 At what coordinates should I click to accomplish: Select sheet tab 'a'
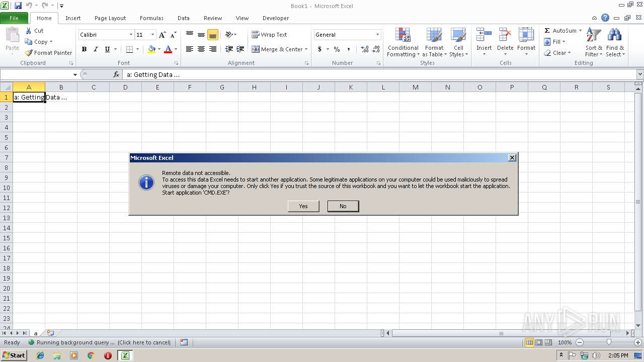pos(36,333)
